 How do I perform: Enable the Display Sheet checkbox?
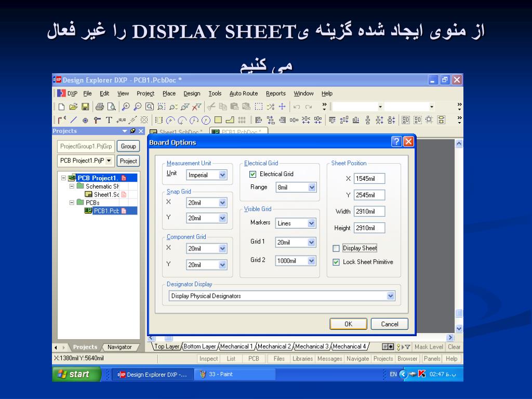[x=336, y=249]
